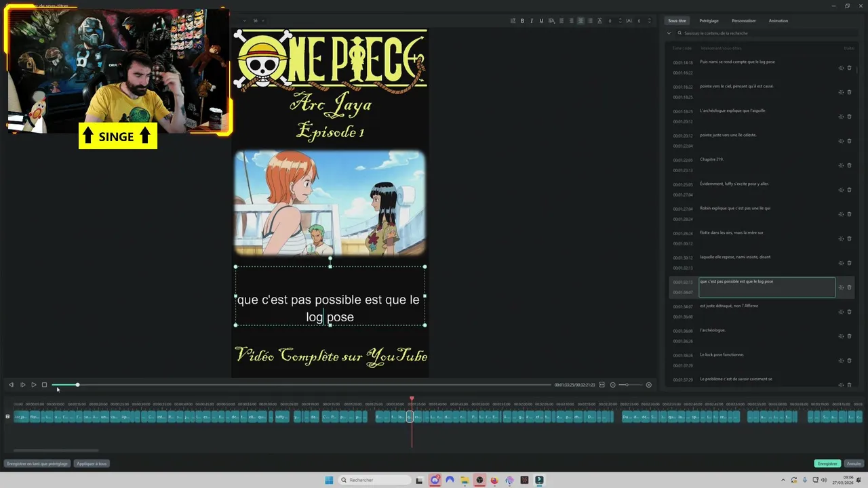The width and height of the screenshot is (868, 488).
Task: Split subtitle 'Évidemment, luffy s'excite'
Action: coord(841,190)
